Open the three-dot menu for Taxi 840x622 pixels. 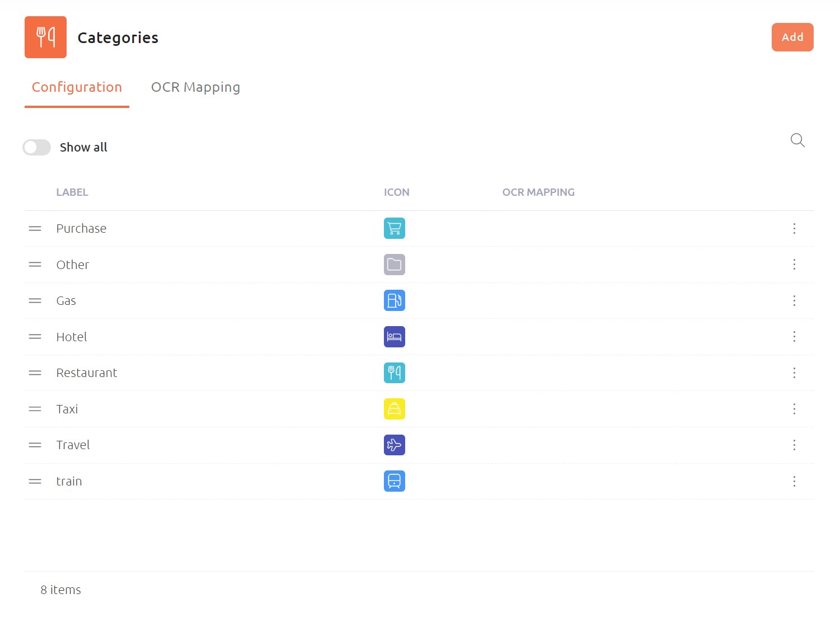(794, 409)
